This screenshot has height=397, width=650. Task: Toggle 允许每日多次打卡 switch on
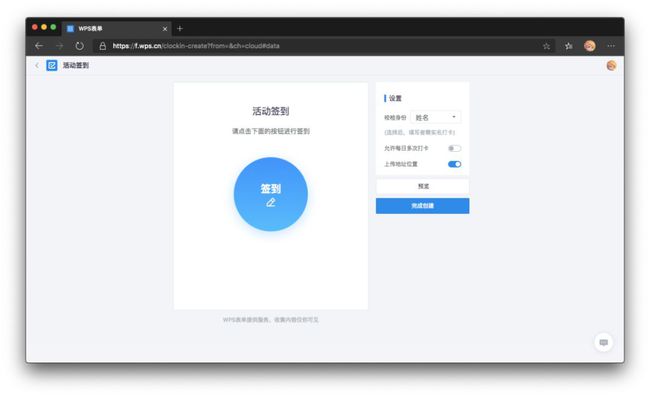point(454,148)
